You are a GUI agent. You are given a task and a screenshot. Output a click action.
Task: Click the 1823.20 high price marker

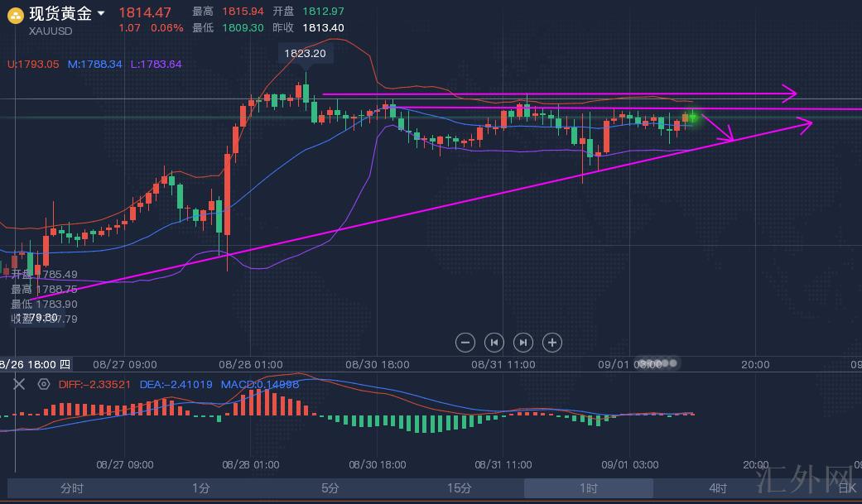305,53
